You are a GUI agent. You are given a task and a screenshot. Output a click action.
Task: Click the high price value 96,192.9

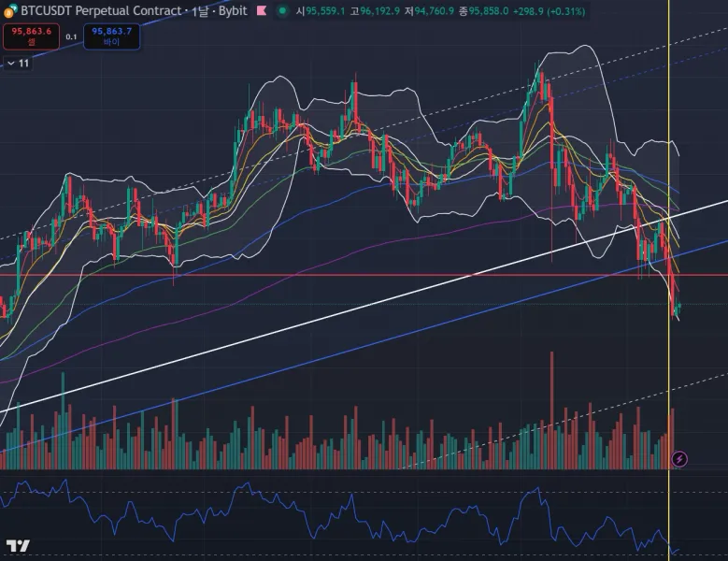click(x=379, y=11)
